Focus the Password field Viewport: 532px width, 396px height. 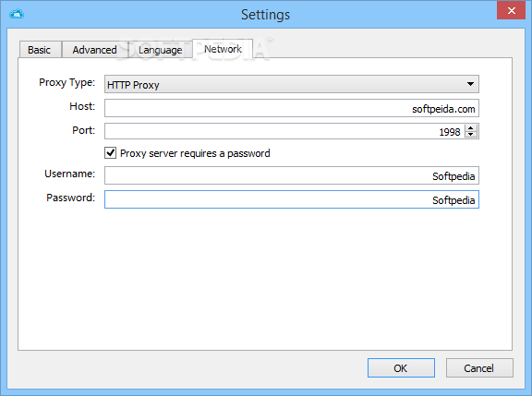tap(292, 199)
